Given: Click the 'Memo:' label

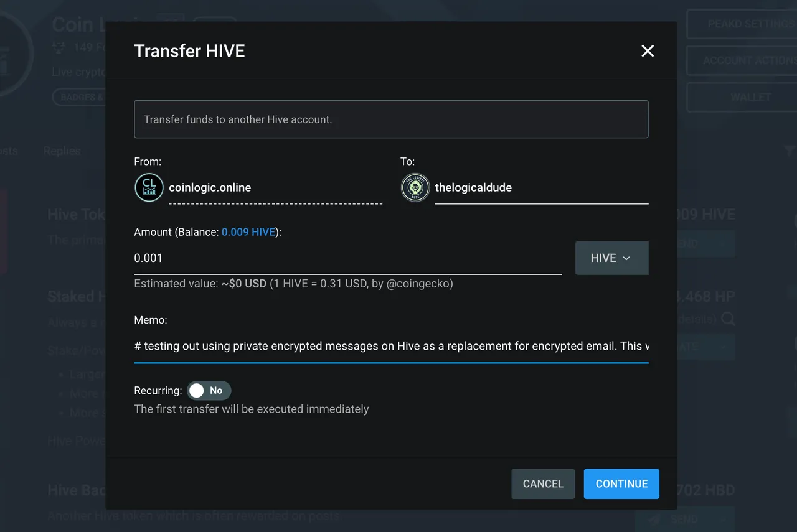Looking at the screenshot, I should pos(151,320).
